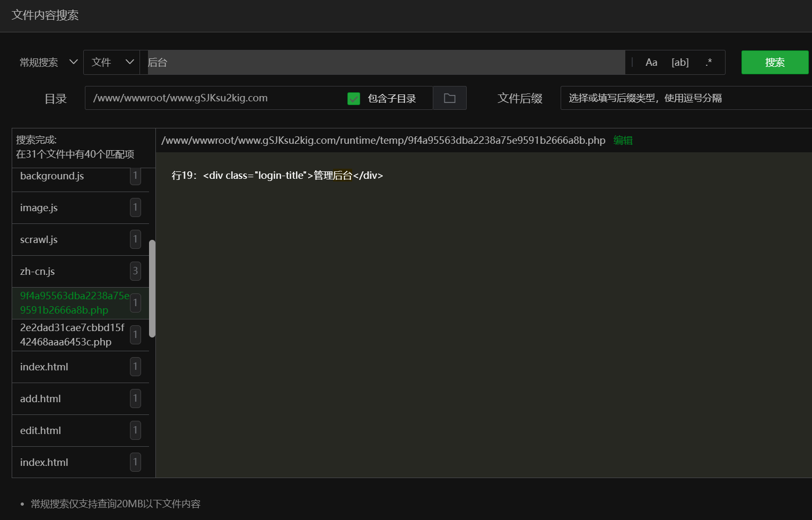Open the 常规搜索 search mode dropdown
This screenshot has width=812, height=520.
click(48, 63)
